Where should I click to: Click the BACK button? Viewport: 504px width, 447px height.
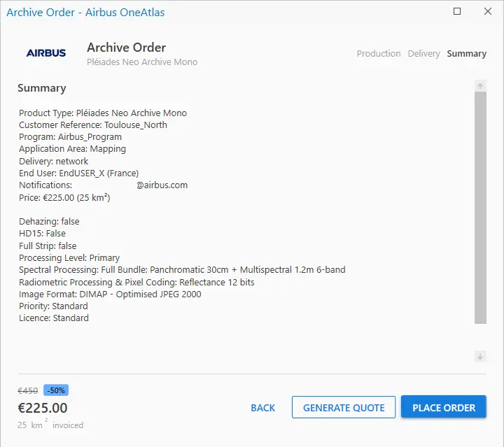[263, 408]
